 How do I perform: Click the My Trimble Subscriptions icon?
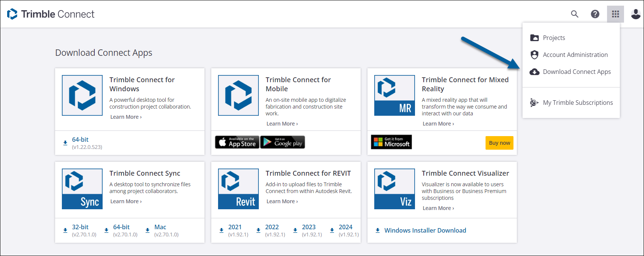pyautogui.click(x=534, y=103)
